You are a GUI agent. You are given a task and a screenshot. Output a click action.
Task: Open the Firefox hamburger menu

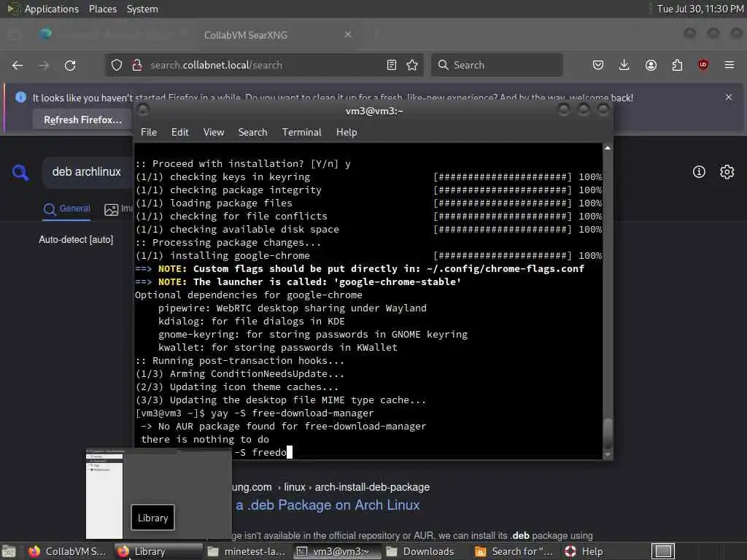tap(729, 65)
